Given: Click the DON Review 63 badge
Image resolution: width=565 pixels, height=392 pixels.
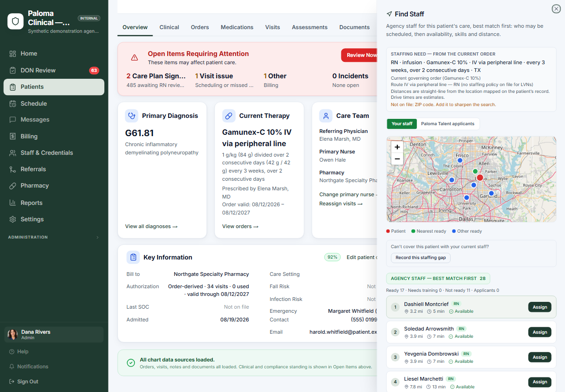Looking at the screenshot, I should [94, 71].
